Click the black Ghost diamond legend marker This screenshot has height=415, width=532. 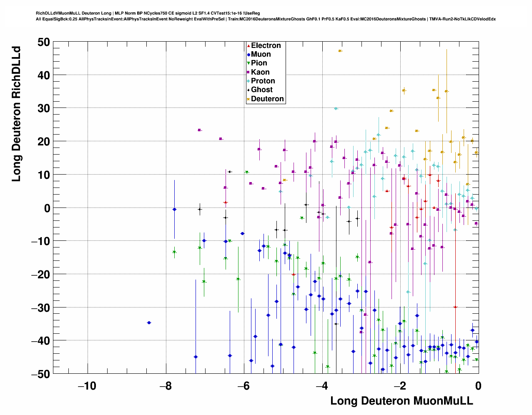point(248,90)
